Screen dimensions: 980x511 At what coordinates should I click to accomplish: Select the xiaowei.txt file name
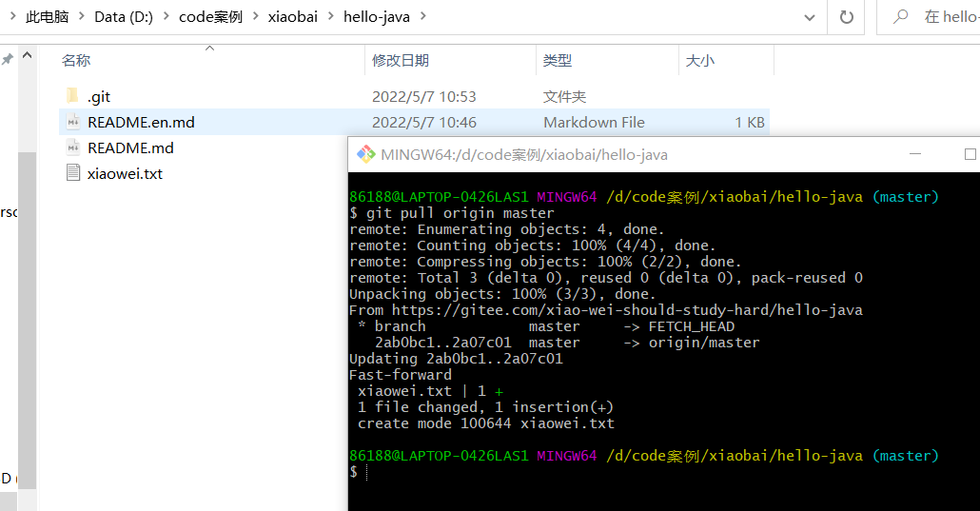coord(125,173)
